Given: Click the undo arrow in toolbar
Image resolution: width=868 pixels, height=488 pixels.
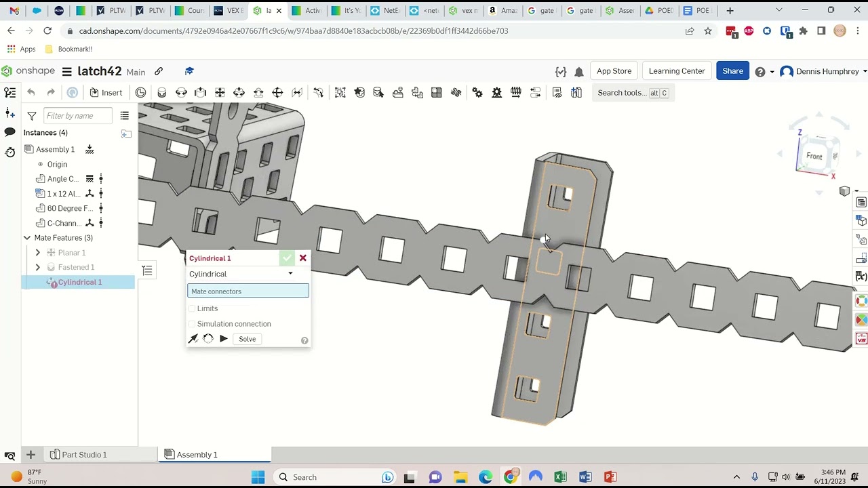Looking at the screenshot, I should 31,93.
